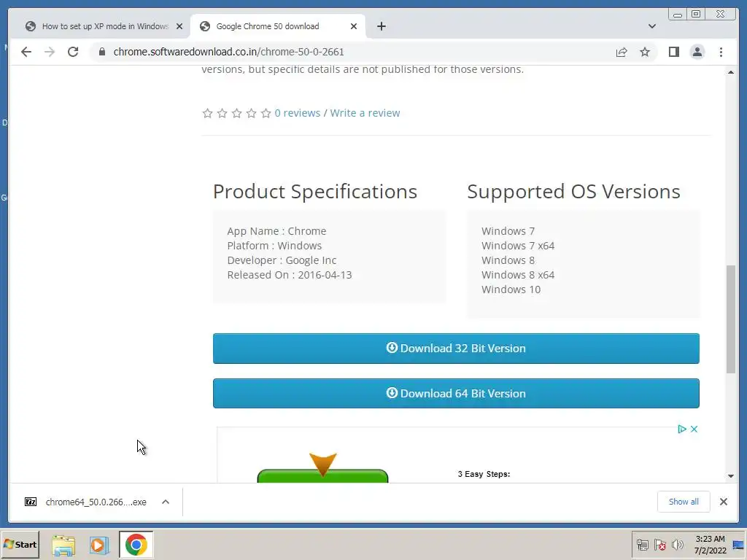Image resolution: width=747 pixels, height=560 pixels.
Task: Rate five stars
Action: [x=266, y=113]
